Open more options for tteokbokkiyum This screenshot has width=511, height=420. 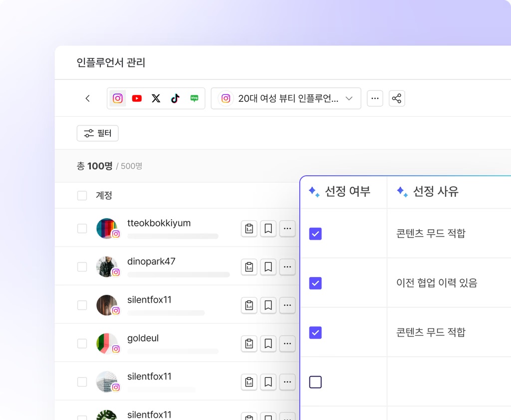coord(287,228)
